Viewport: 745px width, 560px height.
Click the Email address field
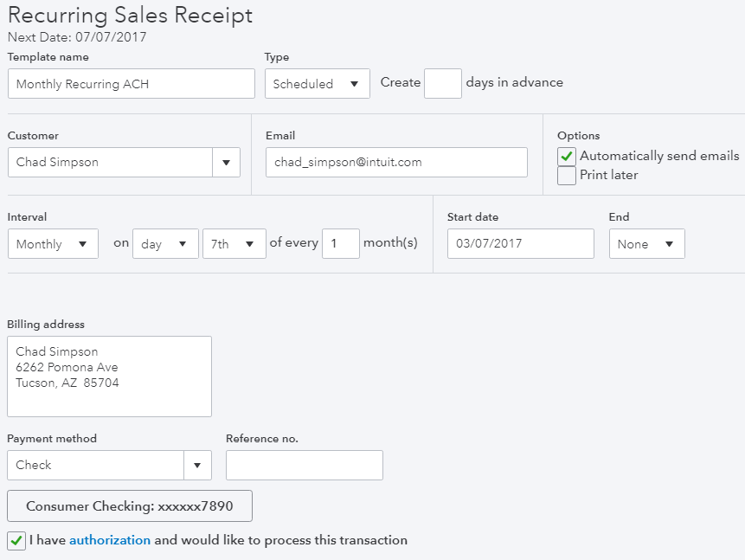tap(397, 162)
